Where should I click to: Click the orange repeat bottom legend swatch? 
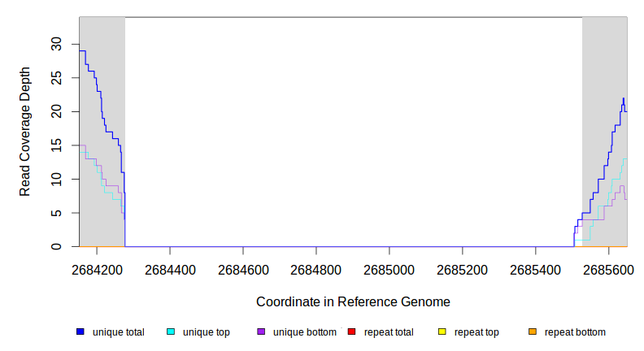coord(532,332)
